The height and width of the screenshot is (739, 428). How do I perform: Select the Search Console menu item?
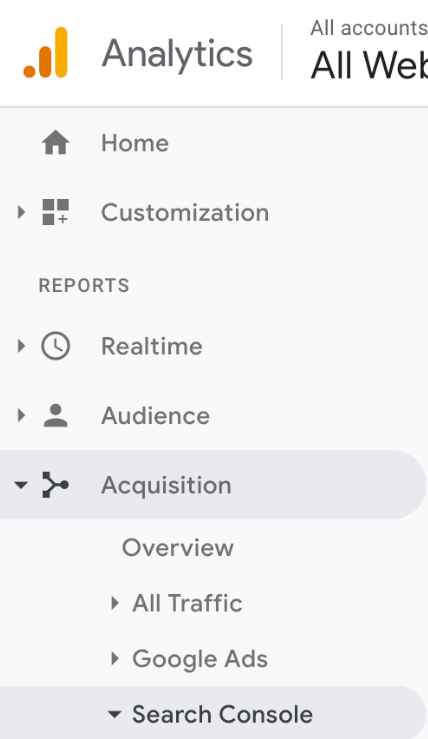[x=222, y=714]
